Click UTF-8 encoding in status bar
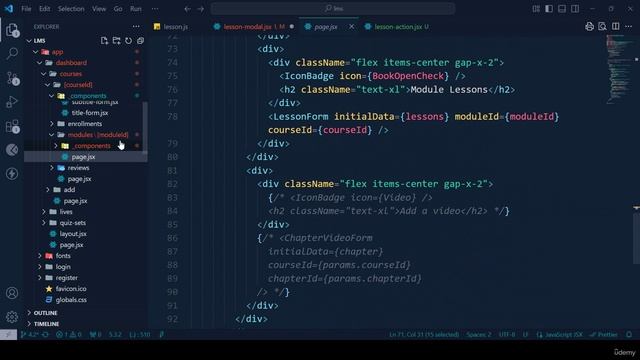 (507, 334)
